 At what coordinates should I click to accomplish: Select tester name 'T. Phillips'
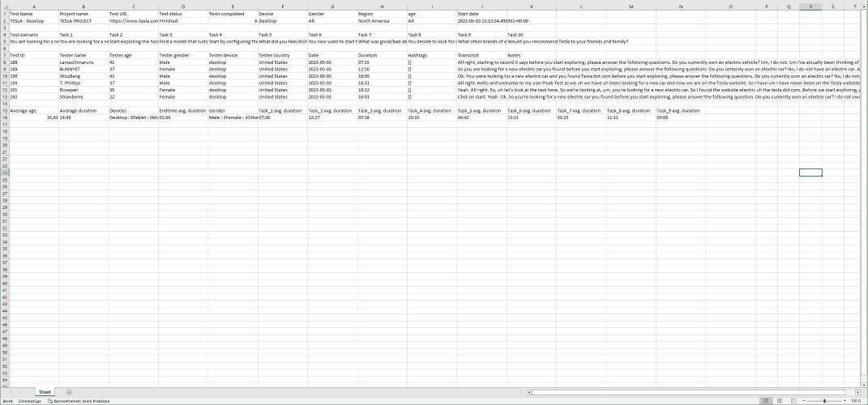83,83
